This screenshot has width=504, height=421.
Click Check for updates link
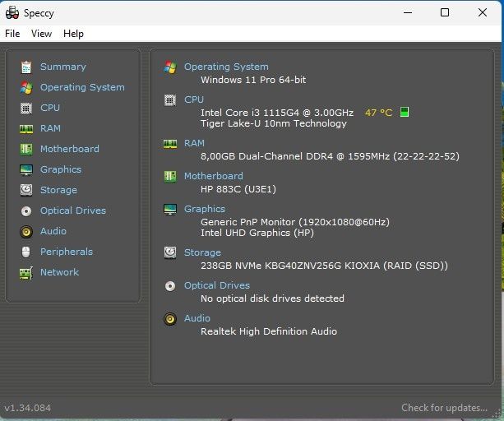click(x=444, y=408)
